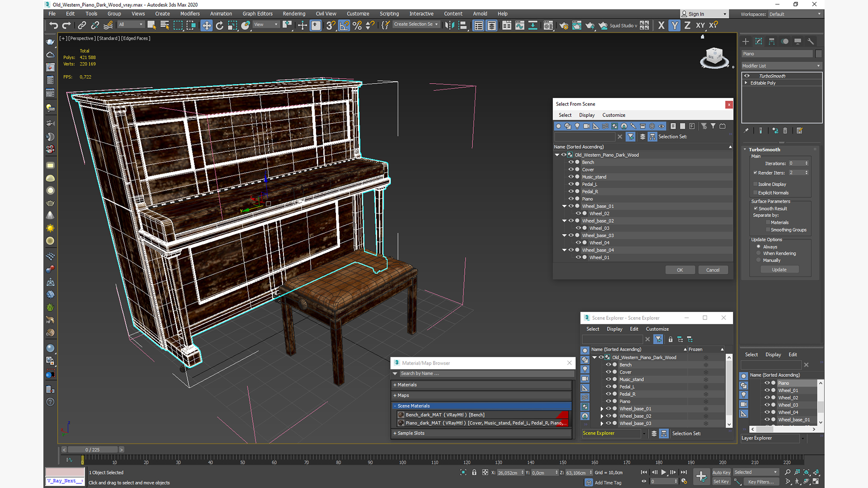Viewport: 868px width, 488px height.
Task: Toggle TurboSmooth modifier eye in stack
Action: [x=747, y=76]
